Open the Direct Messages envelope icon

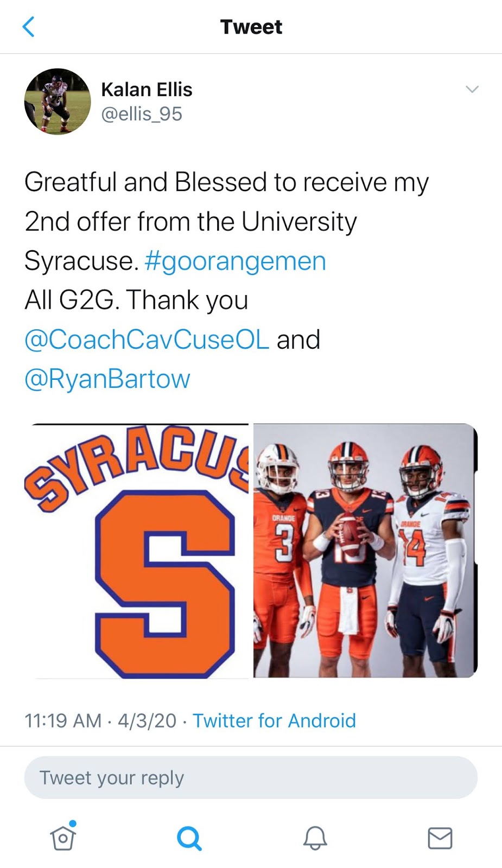pos(440,838)
